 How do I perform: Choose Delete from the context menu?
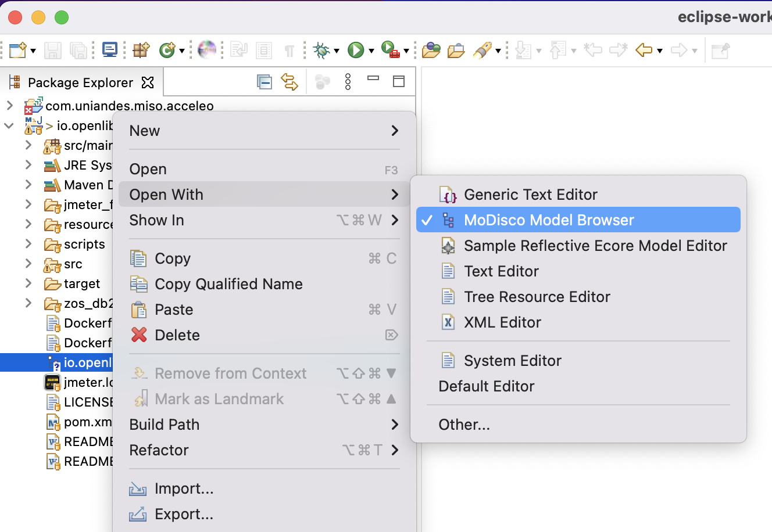[x=264, y=335]
